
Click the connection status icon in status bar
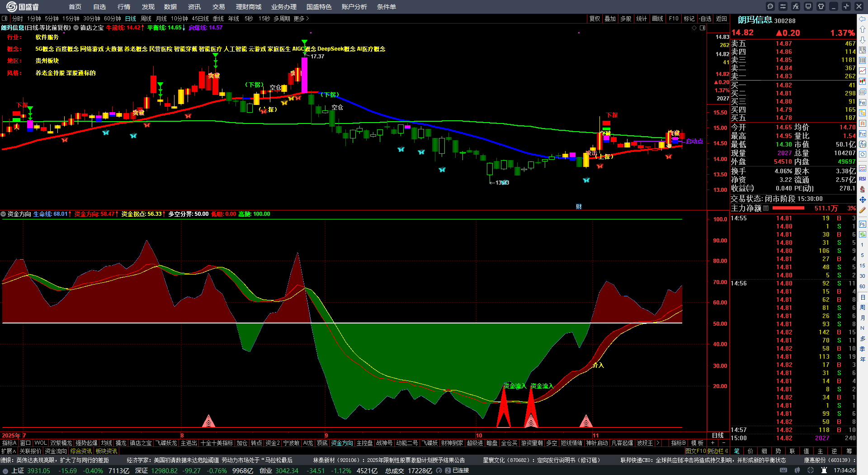(x=448, y=470)
